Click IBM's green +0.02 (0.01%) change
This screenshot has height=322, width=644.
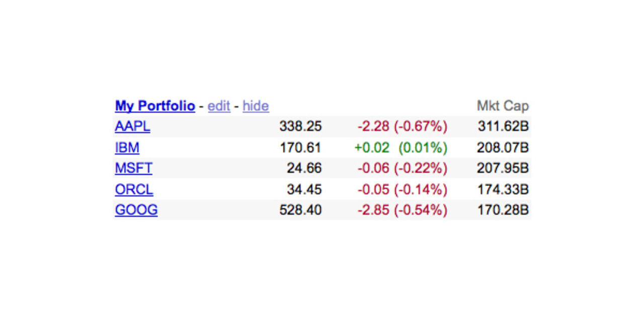pos(401,148)
